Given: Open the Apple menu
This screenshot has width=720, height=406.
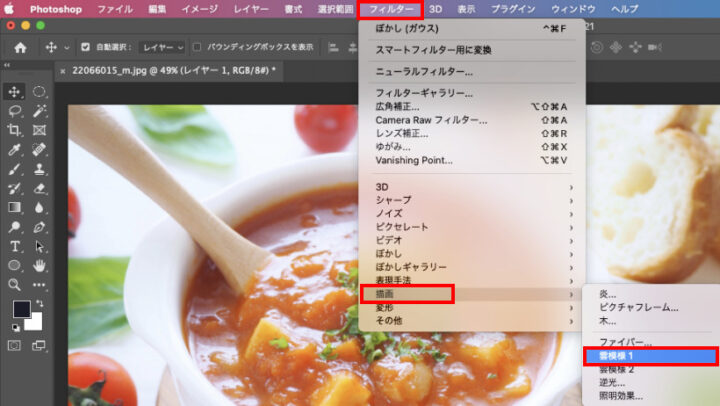Looking at the screenshot, I should coord(9,9).
